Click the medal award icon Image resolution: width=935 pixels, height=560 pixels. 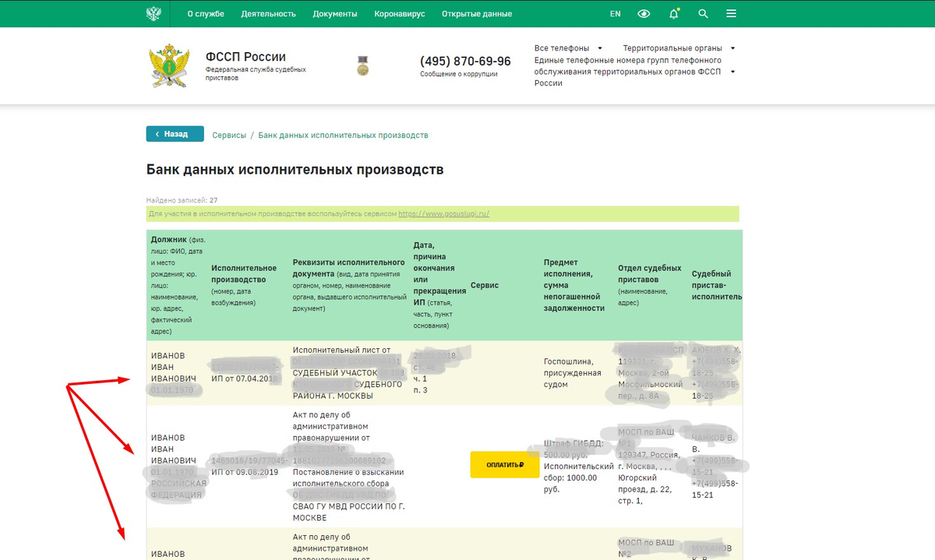(362, 65)
